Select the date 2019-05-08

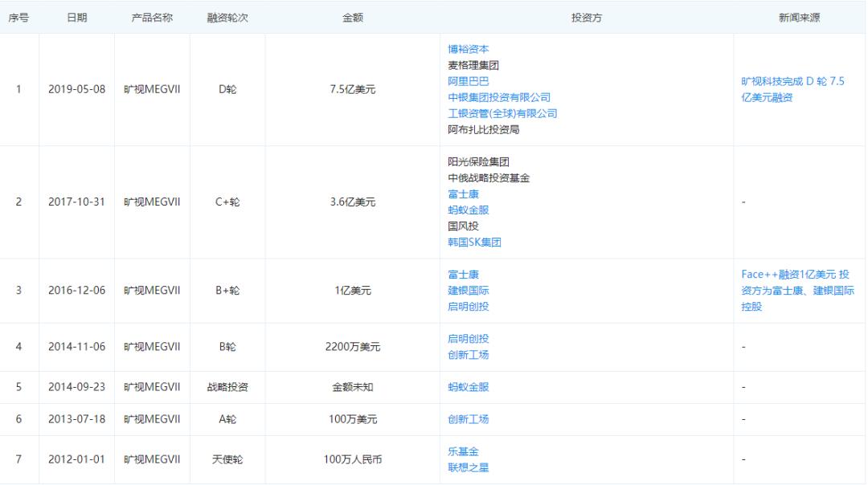click(x=76, y=89)
